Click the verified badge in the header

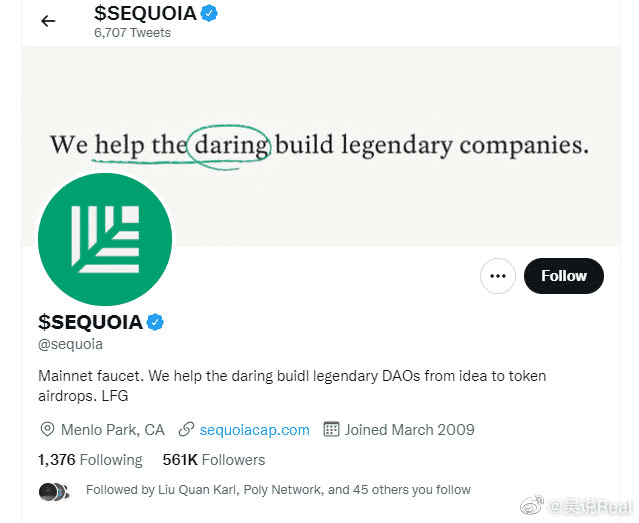pyautogui.click(x=209, y=13)
